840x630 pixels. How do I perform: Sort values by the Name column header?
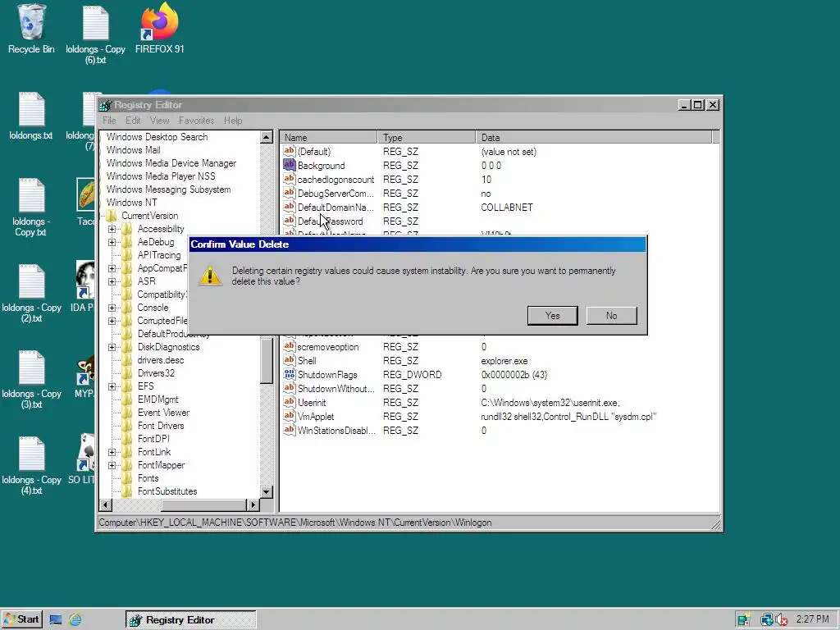click(328, 138)
